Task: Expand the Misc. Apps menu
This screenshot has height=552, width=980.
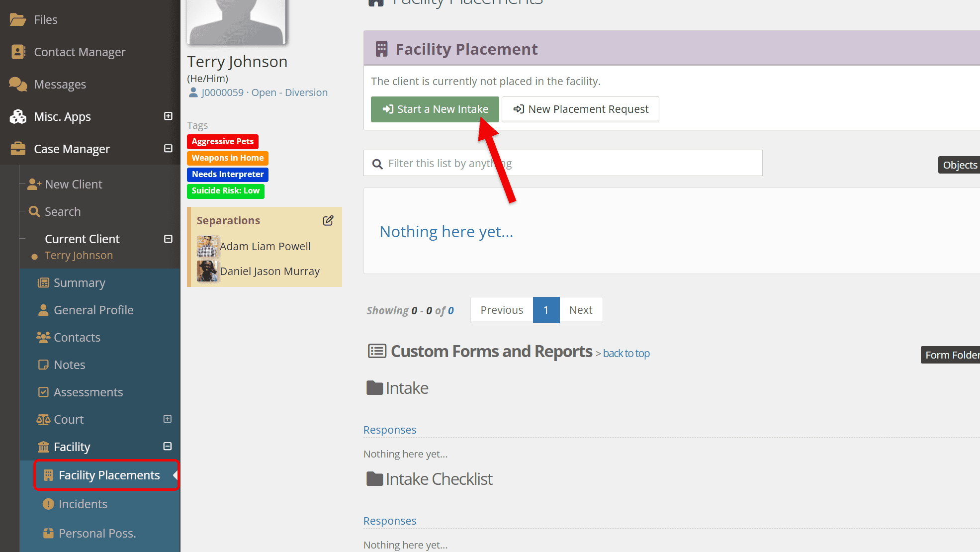Action: click(168, 116)
